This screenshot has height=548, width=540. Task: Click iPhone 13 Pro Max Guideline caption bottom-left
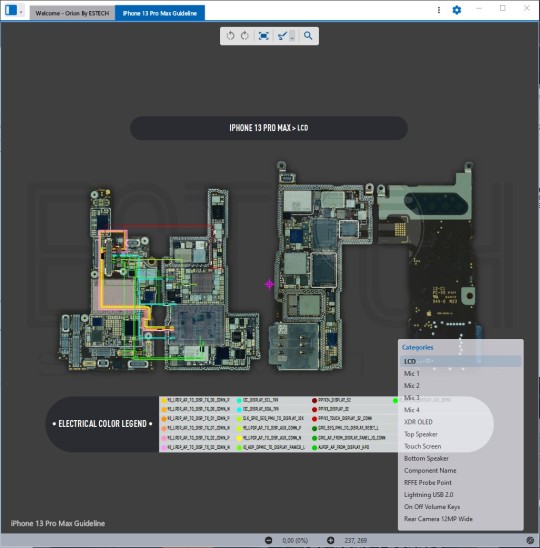[x=58, y=524]
